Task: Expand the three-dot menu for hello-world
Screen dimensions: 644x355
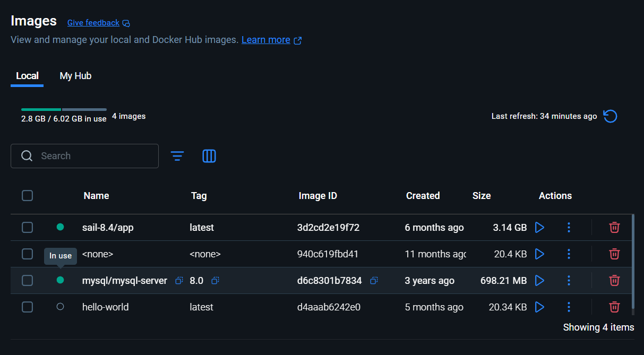Action: pyautogui.click(x=569, y=307)
